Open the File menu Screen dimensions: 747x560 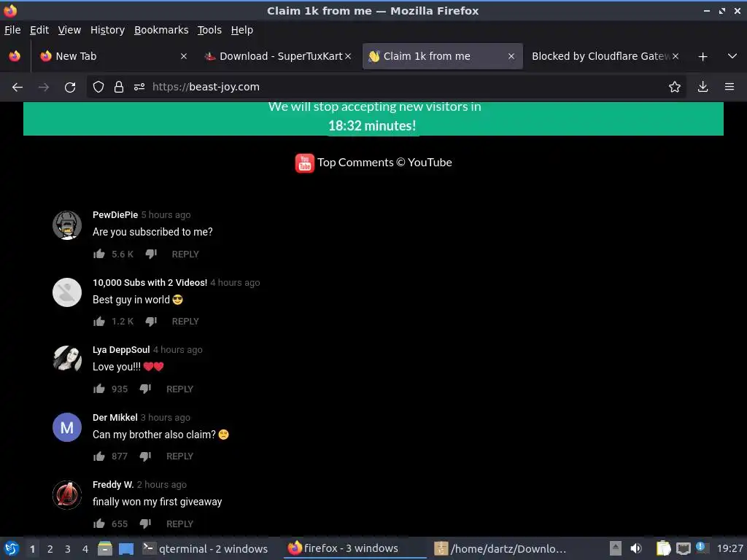pyautogui.click(x=12, y=30)
